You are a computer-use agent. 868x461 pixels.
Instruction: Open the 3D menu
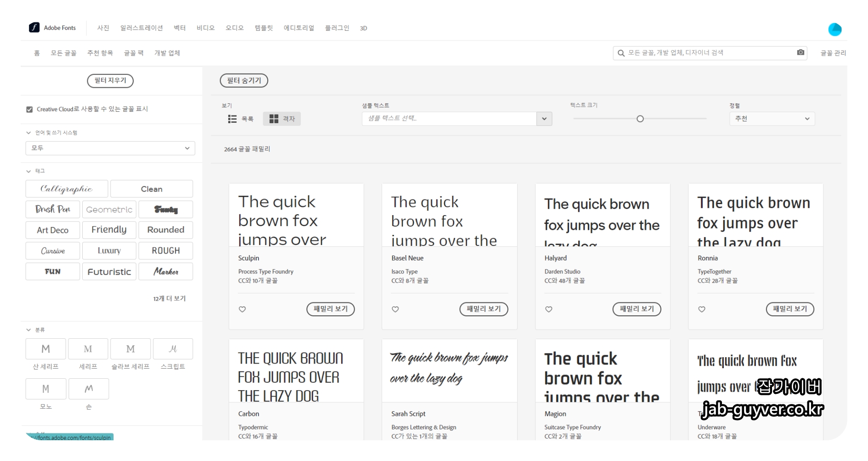point(363,28)
